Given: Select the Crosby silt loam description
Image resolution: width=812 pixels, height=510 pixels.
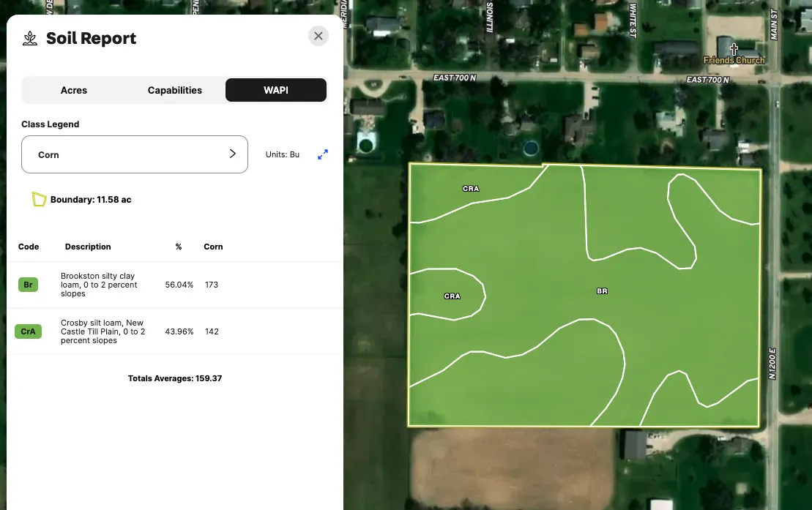Looking at the screenshot, I should tap(103, 331).
